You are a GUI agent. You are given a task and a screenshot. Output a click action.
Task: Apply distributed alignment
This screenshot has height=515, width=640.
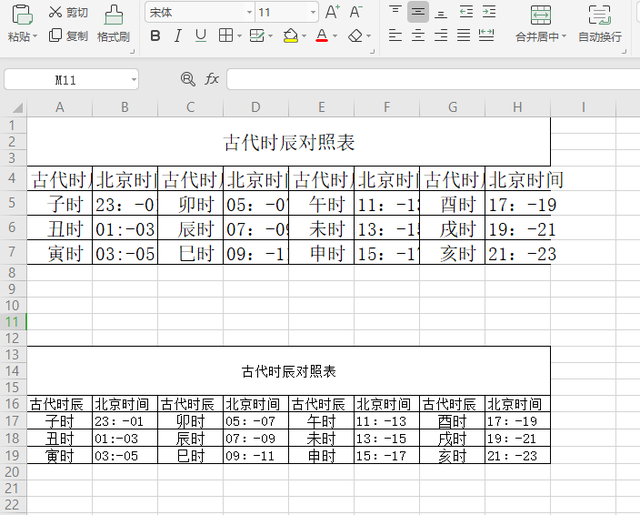pos(487,36)
